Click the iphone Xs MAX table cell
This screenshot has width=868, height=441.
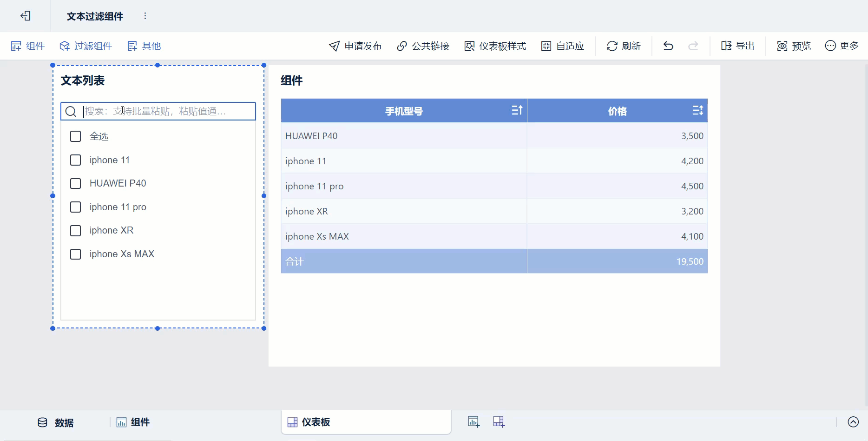tap(404, 236)
